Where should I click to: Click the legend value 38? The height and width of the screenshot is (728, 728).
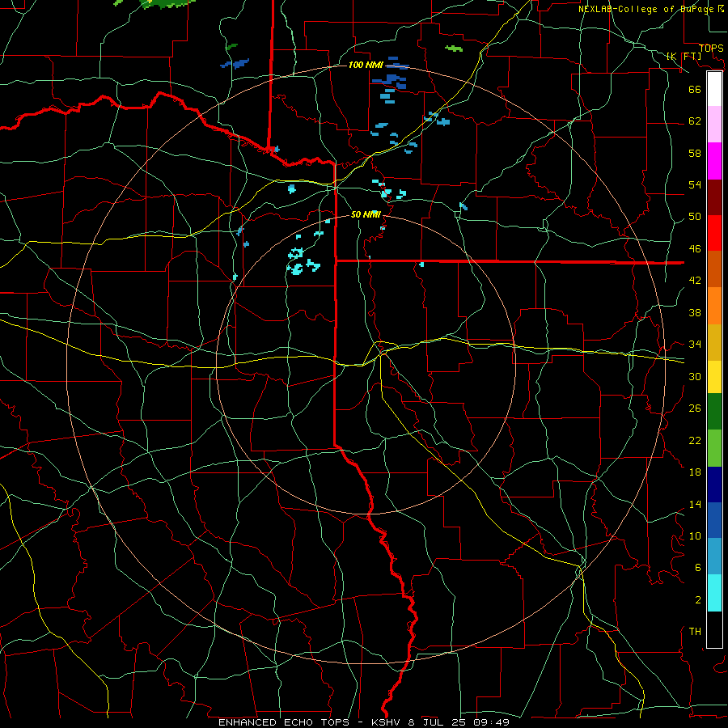[x=695, y=312]
